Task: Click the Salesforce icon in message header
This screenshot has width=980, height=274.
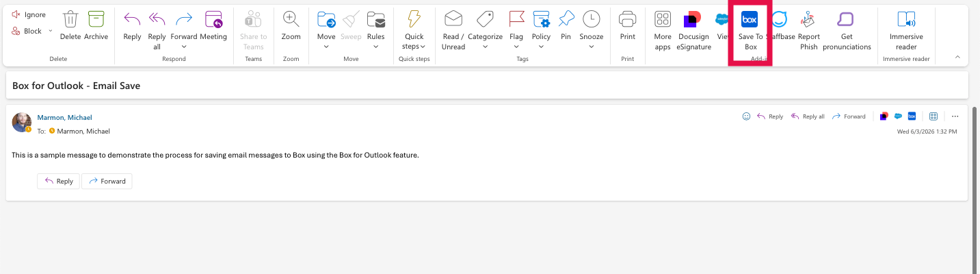Action: (x=899, y=116)
